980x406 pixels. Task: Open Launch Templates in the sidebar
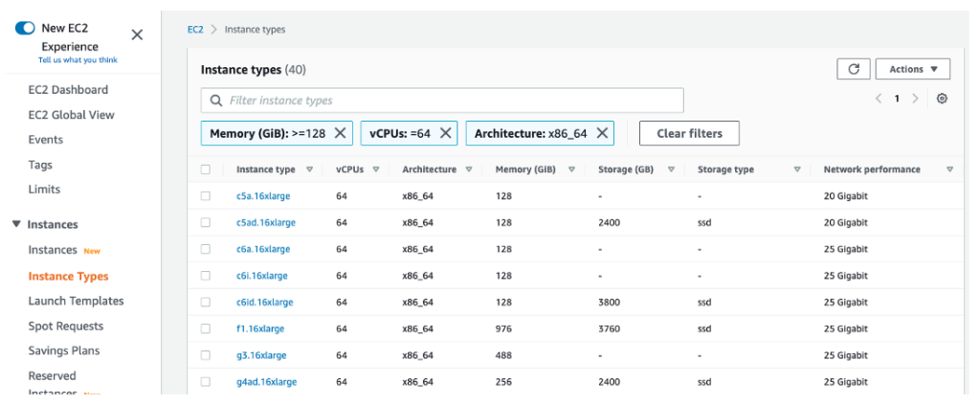pos(76,301)
